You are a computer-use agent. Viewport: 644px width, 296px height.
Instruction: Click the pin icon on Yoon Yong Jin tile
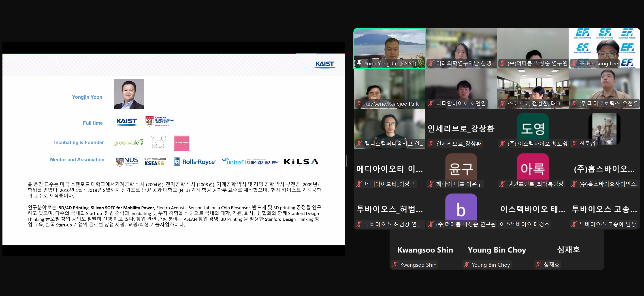pos(359,63)
